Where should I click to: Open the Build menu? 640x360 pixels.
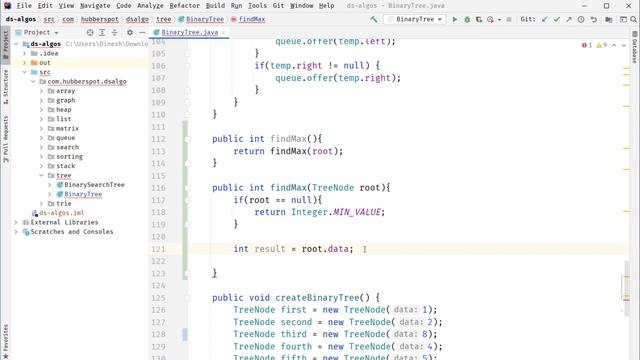coord(215,6)
